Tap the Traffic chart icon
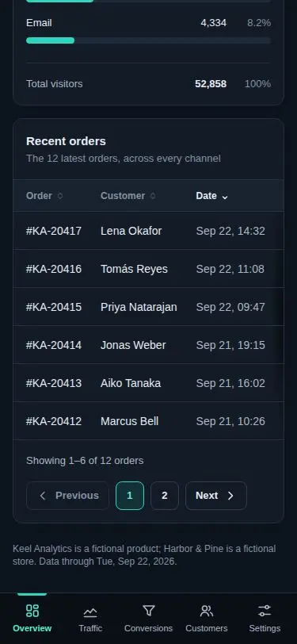 click(x=90, y=612)
